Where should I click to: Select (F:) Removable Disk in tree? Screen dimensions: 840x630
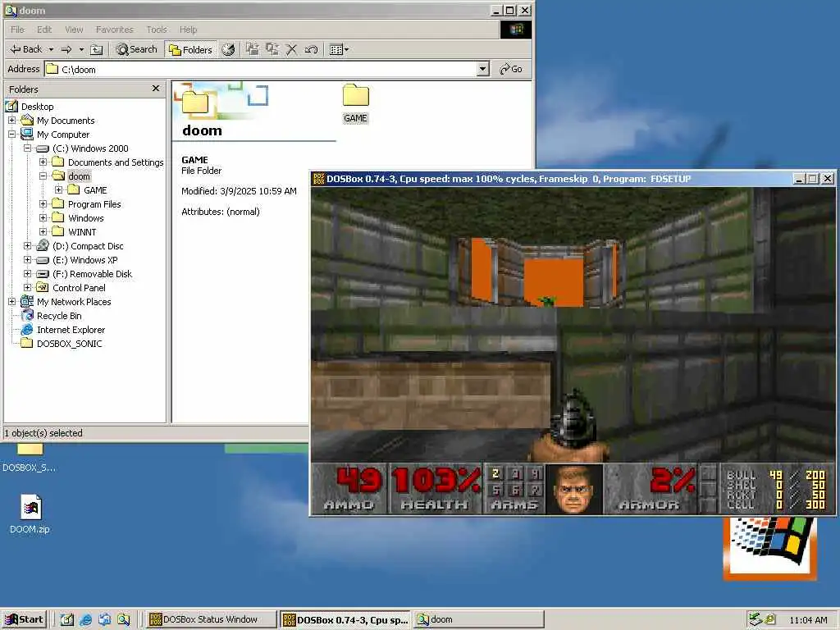(x=92, y=274)
